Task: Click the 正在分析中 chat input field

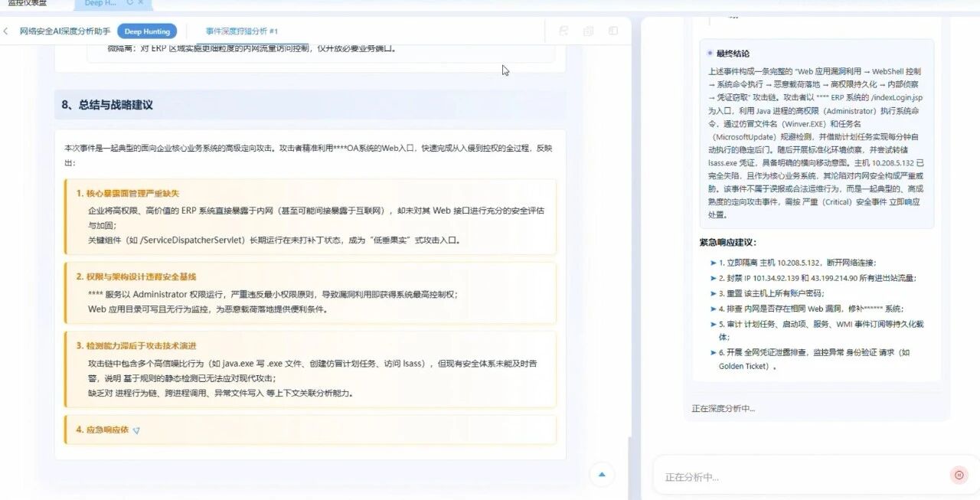Action: (804, 475)
